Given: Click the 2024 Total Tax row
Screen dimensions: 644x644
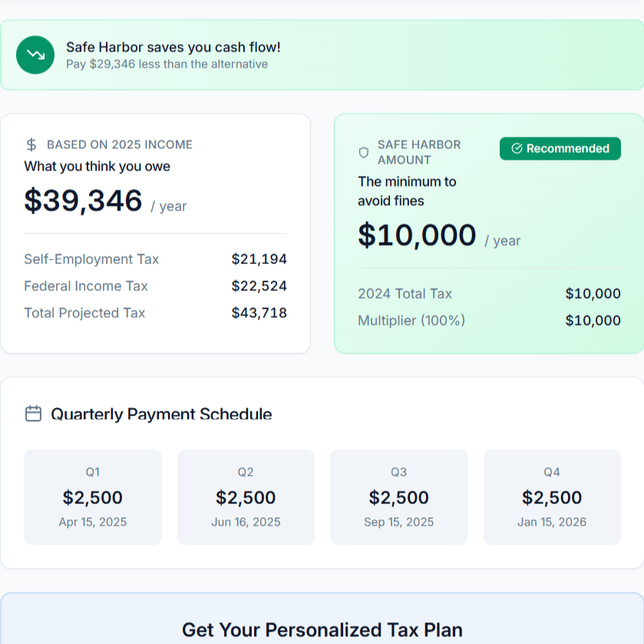Looking at the screenshot, I should pyautogui.click(x=489, y=294).
